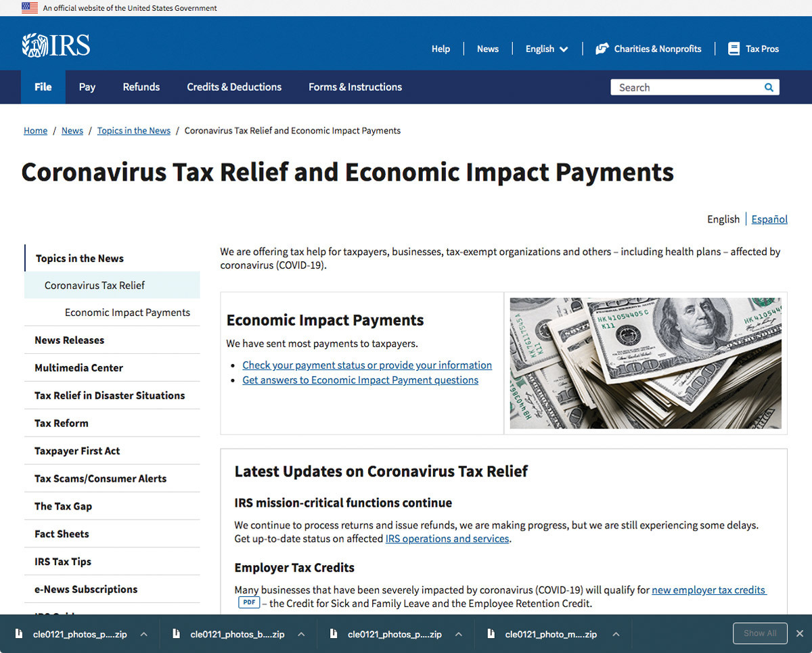Click first downloaded zip file icon
Image resolution: width=812 pixels, height=653 pixels.
pyautogui.click(x=19, y=634)
